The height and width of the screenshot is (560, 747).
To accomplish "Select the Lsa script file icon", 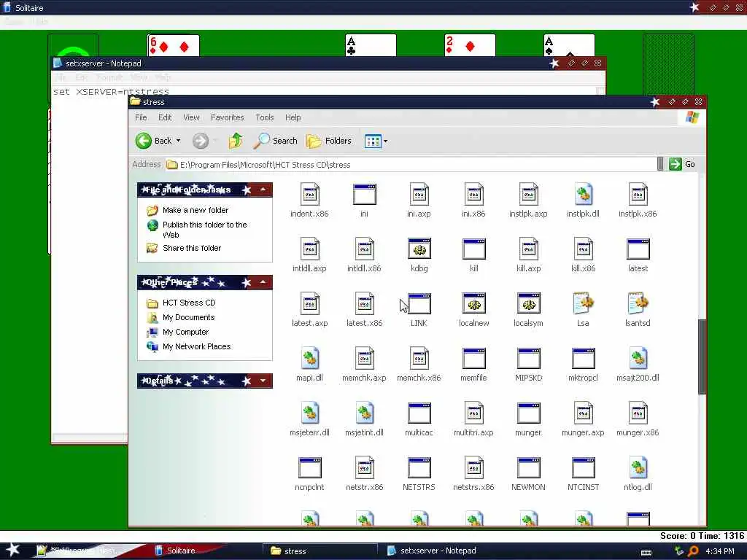I will click(583, 303).
